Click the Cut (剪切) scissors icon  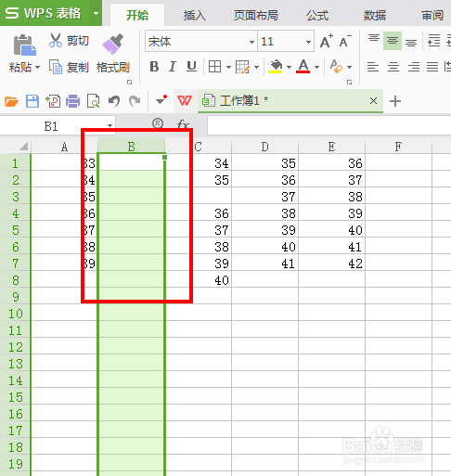tap(56, 40)
